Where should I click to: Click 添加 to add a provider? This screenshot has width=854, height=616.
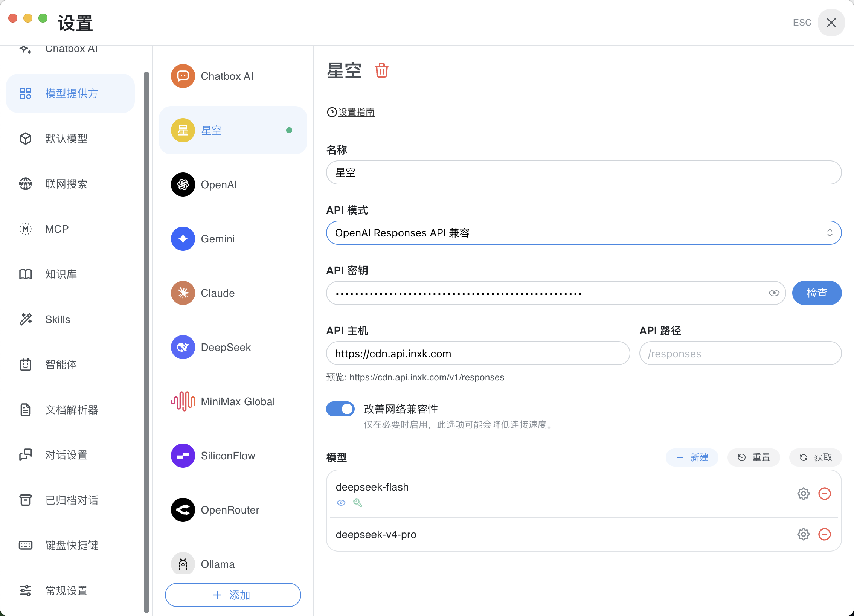233,595
